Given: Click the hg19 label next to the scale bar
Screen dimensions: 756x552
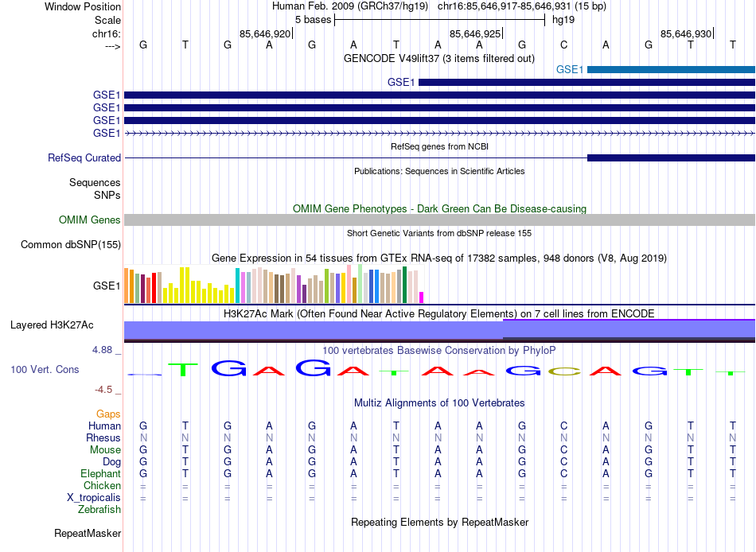Looking at the screenshot, I should tap(563, 20).
